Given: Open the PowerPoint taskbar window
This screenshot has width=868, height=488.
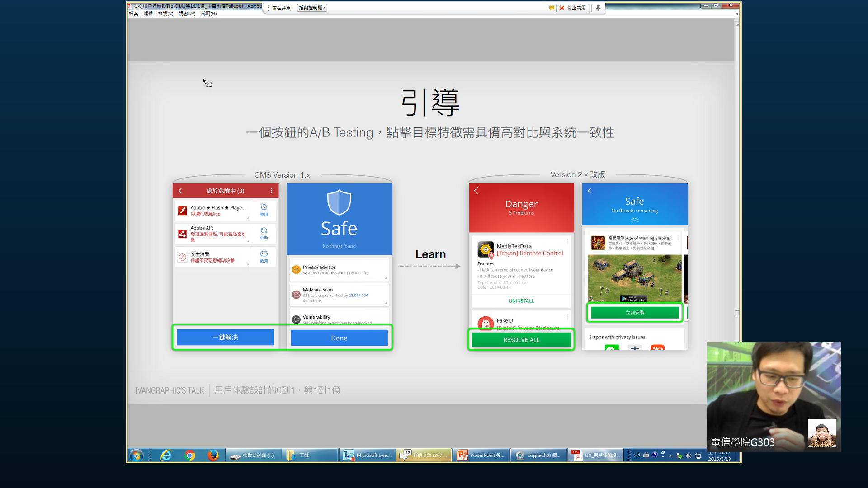Looking at the screenshot, I should pos(481,455).
